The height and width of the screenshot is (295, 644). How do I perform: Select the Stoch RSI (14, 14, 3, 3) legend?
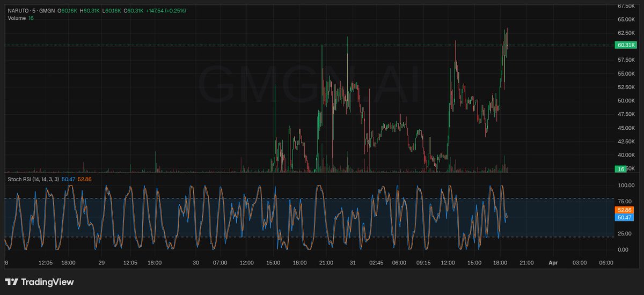tap(33, 180)
